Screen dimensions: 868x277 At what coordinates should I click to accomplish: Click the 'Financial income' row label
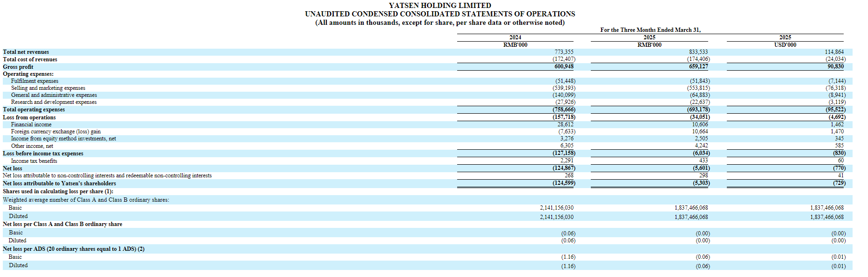(31, 124)
